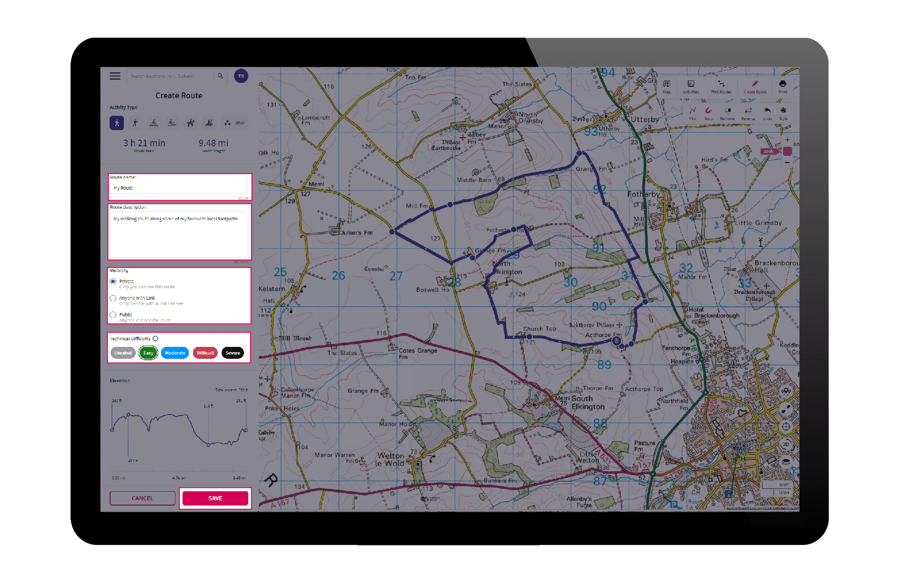The width and height of the screenshot is (906, 588).
Task: Select the blue Moderate difficulty swatch
Action: 174,353
